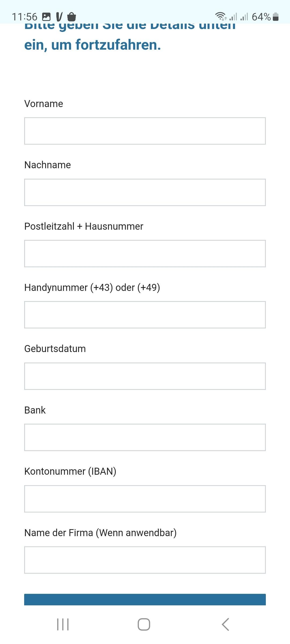This screenshot has height=644, width=290.
Task: Tap the Android recent apps icon
Action: pyautogui.click(x=63, y=624)
